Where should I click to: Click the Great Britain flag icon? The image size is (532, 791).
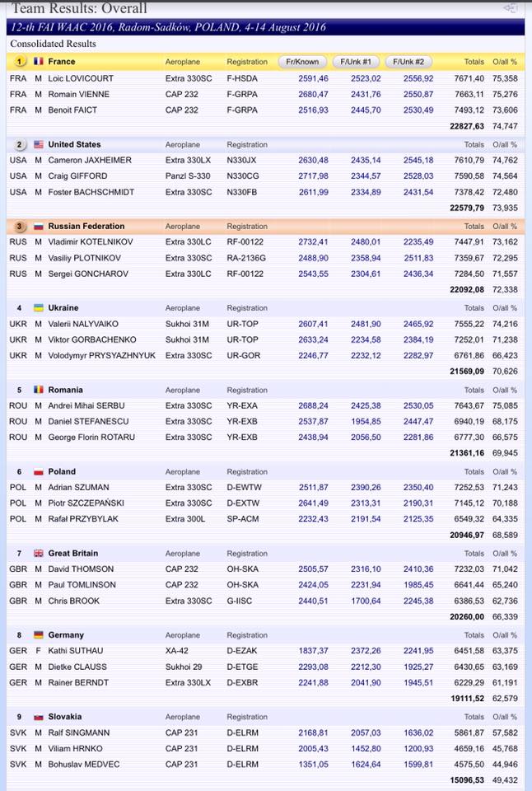coord(38,554)
